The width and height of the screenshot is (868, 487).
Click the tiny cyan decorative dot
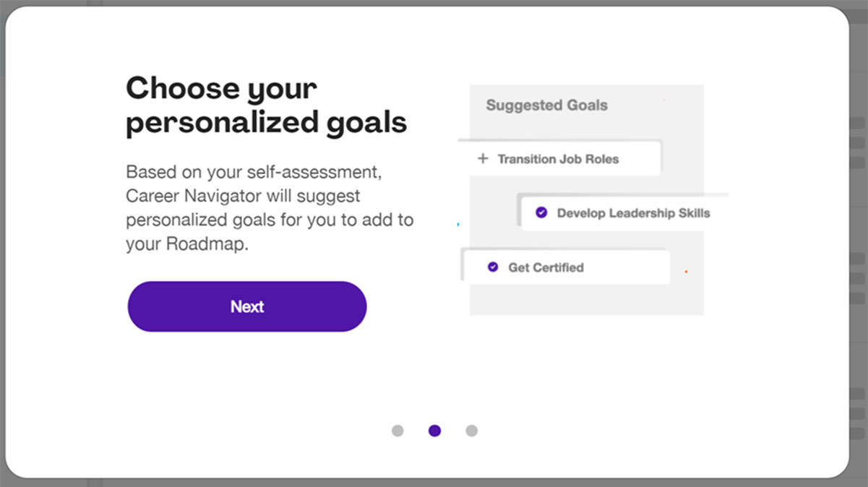click(458, 225)
